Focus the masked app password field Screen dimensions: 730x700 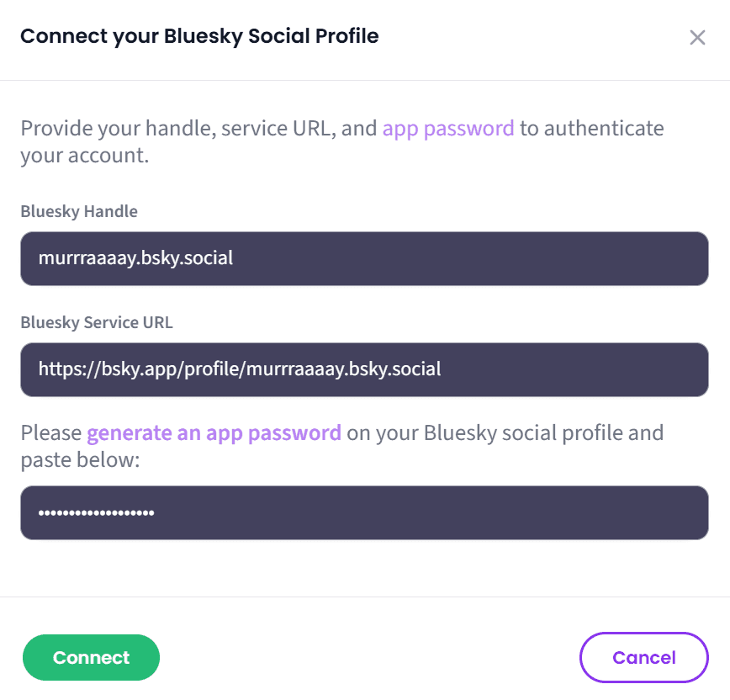pos(364,512)
